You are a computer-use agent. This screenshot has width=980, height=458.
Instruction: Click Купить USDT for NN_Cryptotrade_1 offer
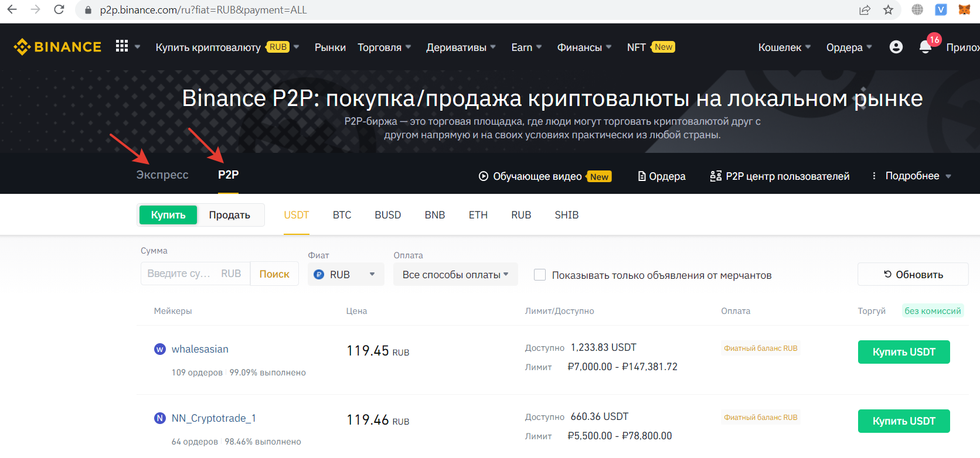[904, 421]
